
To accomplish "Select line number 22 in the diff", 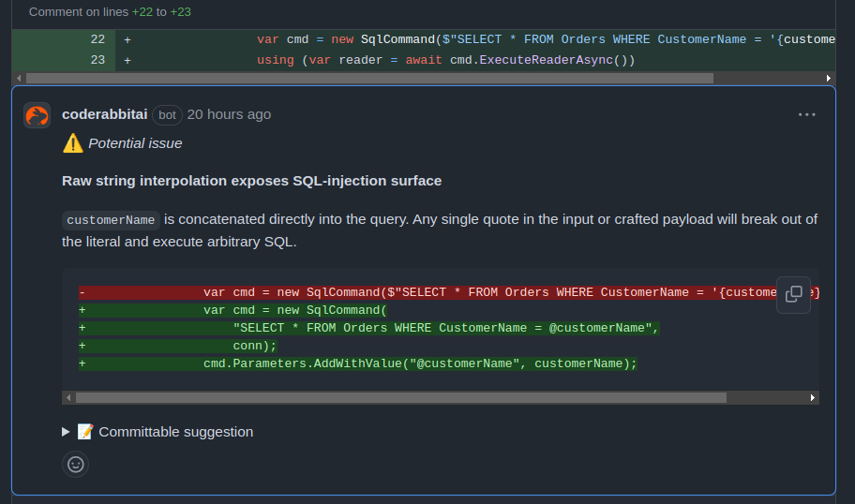I will [x=97, y=39].
